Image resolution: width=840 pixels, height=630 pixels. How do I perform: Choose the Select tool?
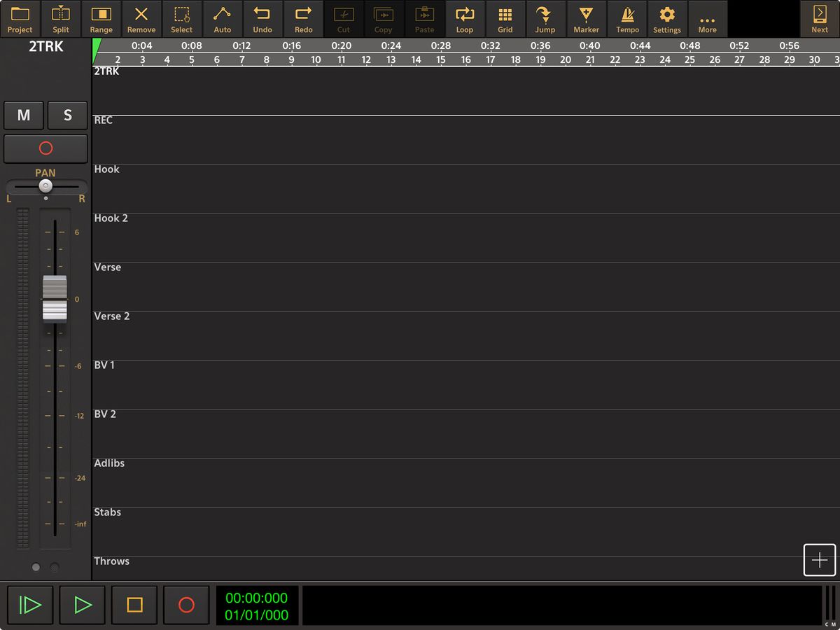click(x=182, y=19)
